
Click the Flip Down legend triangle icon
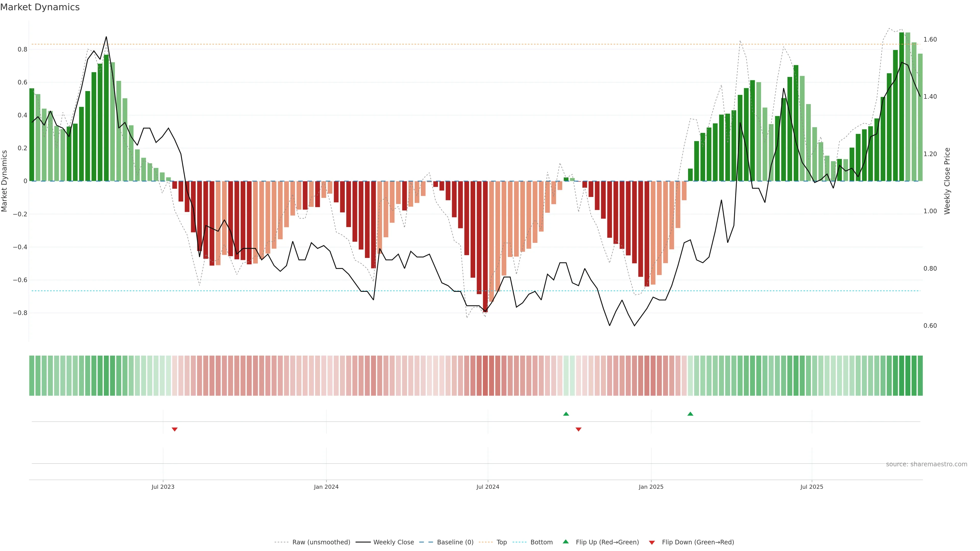coord(652,543)
